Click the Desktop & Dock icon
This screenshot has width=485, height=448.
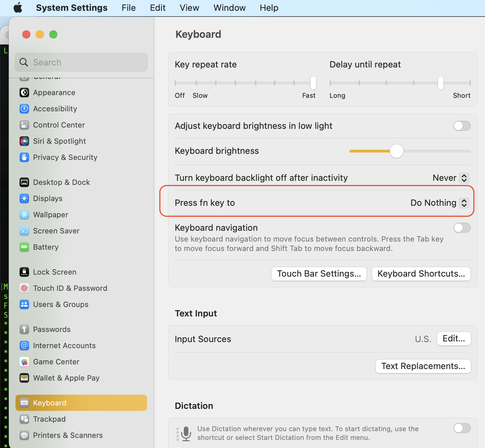[24, 182]
